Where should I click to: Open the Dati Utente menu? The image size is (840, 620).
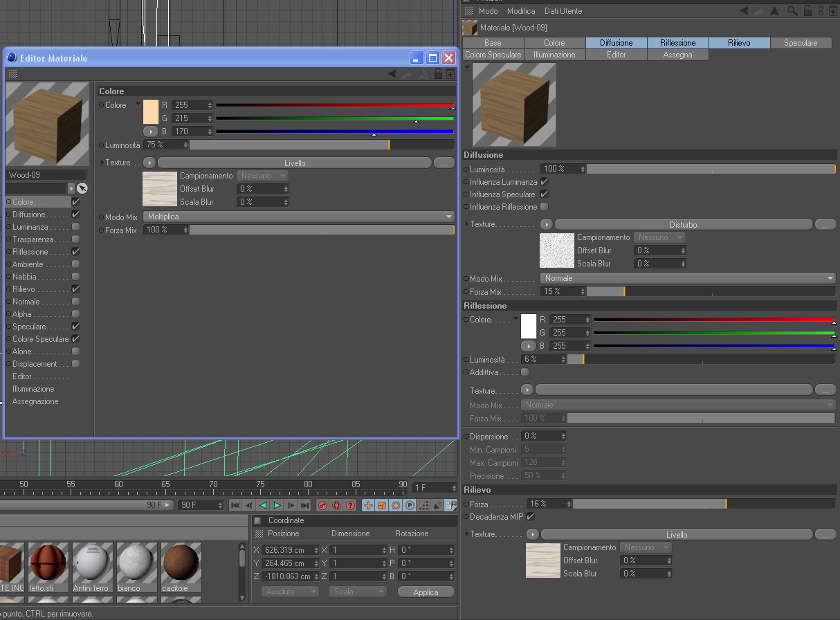pyautogui.click(x=563, y=11)
